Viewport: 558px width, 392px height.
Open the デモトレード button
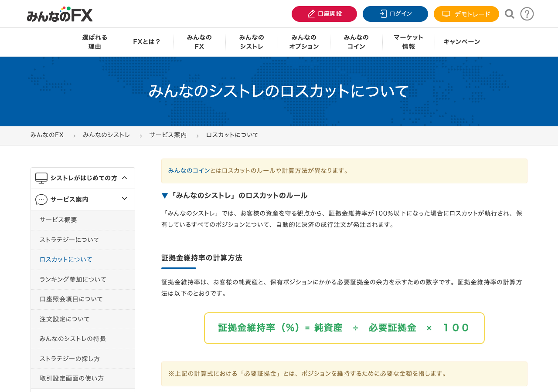(466, 14)
